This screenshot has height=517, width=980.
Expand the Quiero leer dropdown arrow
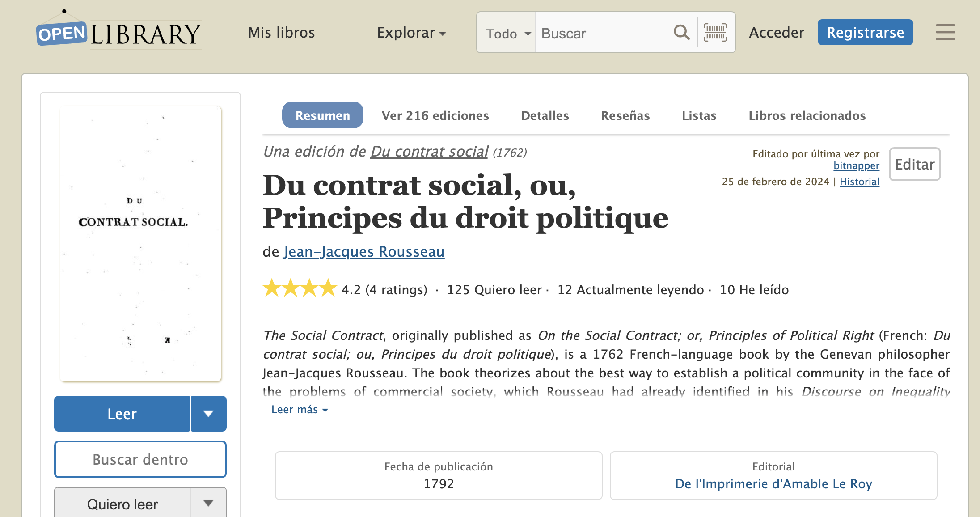(208, 503)
